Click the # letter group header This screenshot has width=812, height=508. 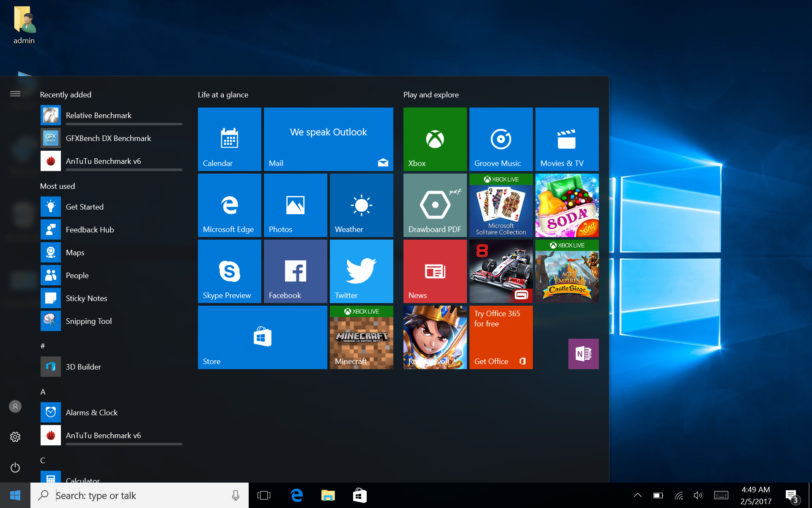coord(42,346)
